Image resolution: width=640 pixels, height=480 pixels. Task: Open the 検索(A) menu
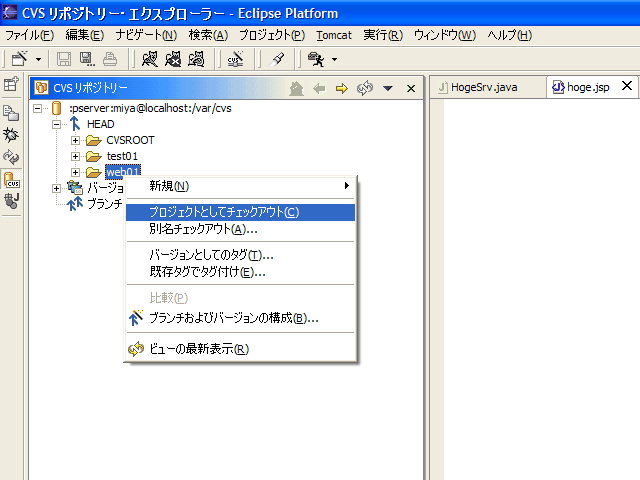pos(208,36)
